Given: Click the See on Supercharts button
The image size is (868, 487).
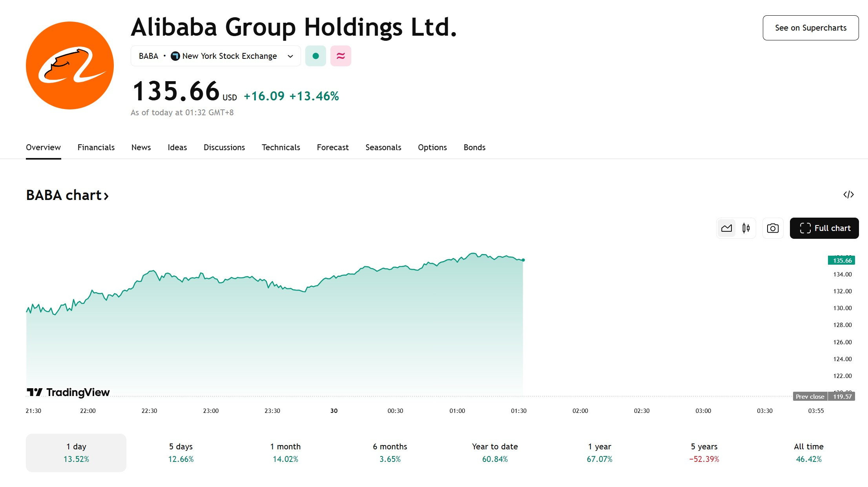Looking at the screenshot, I should click(x=811, y=28).
